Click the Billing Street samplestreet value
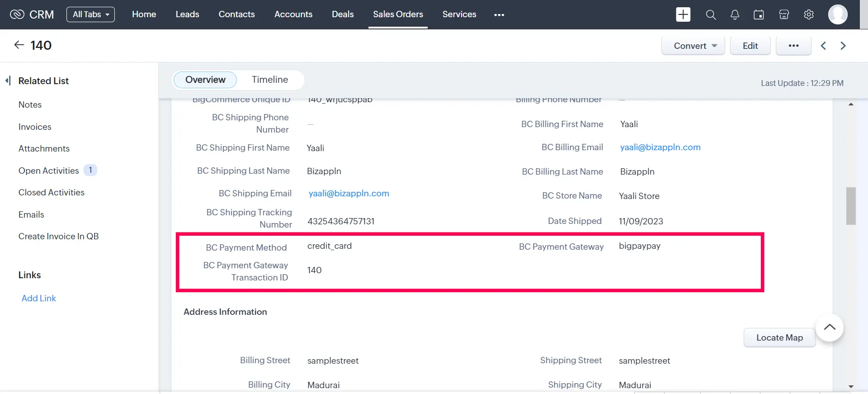 (333, 361)
